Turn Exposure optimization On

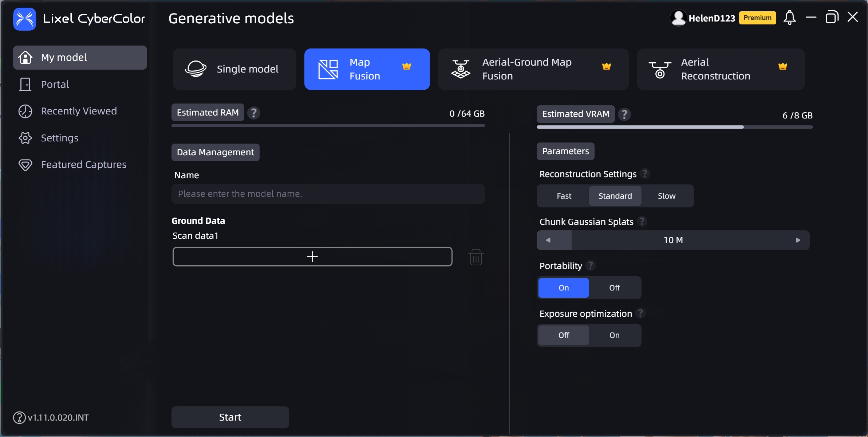pyautogui.click(x=615, y=335)
